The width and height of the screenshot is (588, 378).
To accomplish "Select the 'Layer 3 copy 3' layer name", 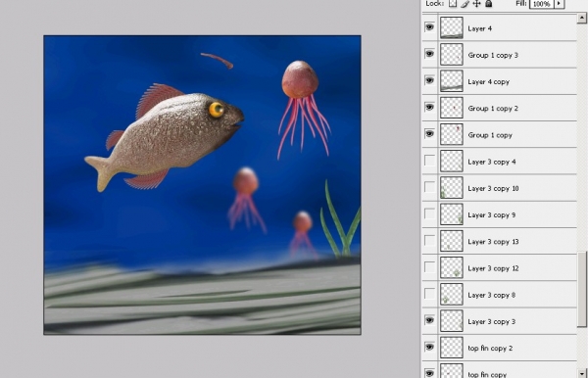I will point(492,322).
